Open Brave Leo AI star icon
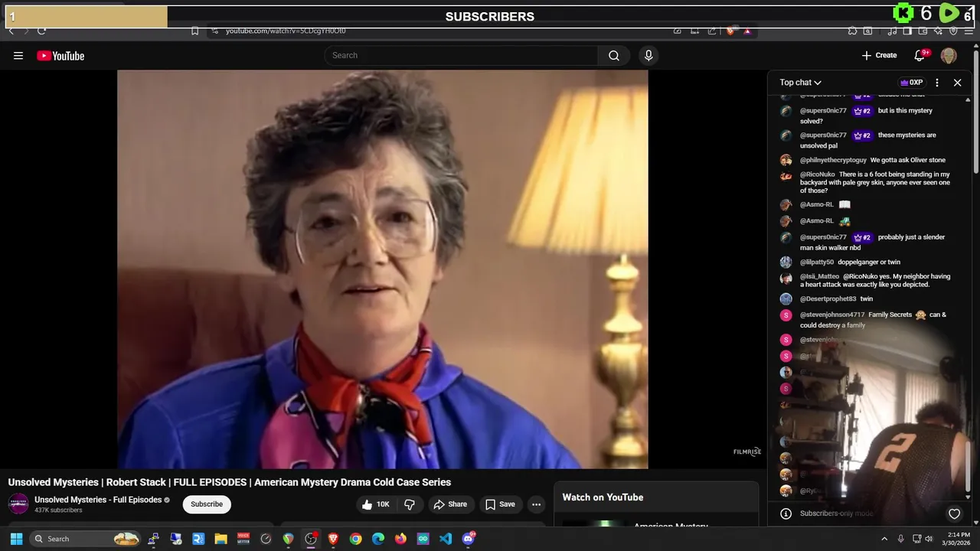Screen dimensions: 980x551 [938, 31]
